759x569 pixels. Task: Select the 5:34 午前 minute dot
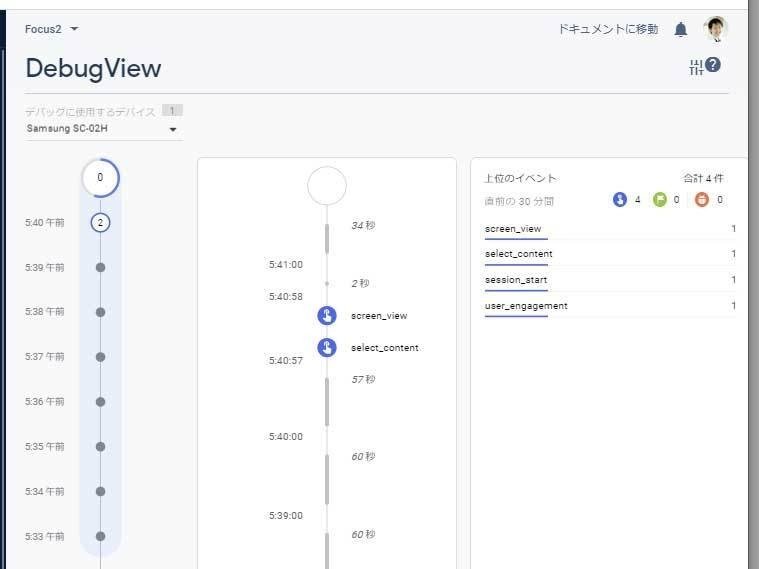click(x=100, y=492)
